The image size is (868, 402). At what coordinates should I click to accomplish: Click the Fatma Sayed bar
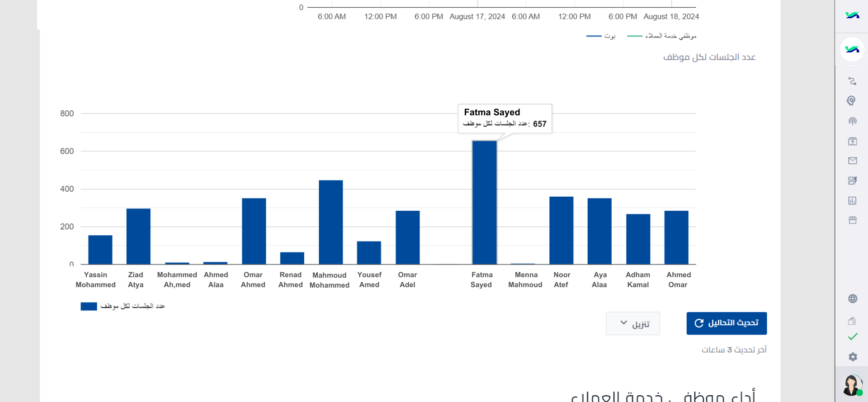484,202
